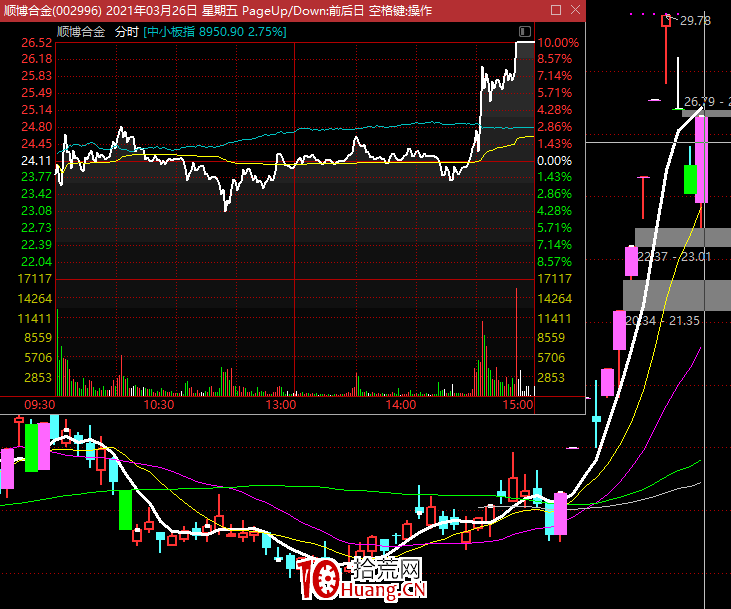The image size is (731, 609).
Task: Click the lowest price label 22.04
Action: click(36, 262)
